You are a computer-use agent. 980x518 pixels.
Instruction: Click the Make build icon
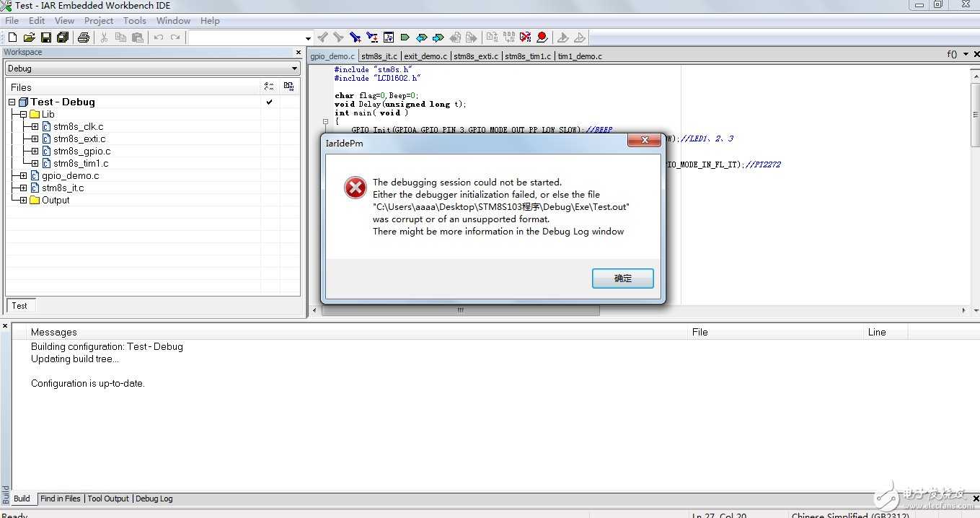click(x=509, y=38)
